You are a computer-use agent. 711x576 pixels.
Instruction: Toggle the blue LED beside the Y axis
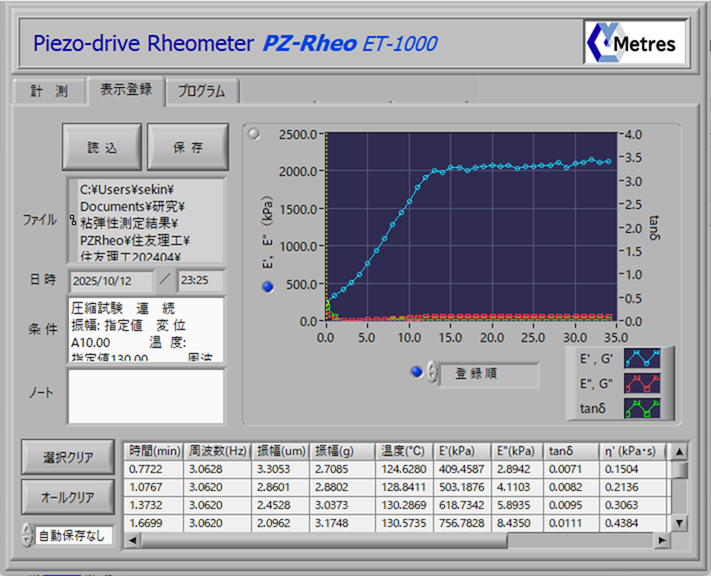(x=267, y=287)
